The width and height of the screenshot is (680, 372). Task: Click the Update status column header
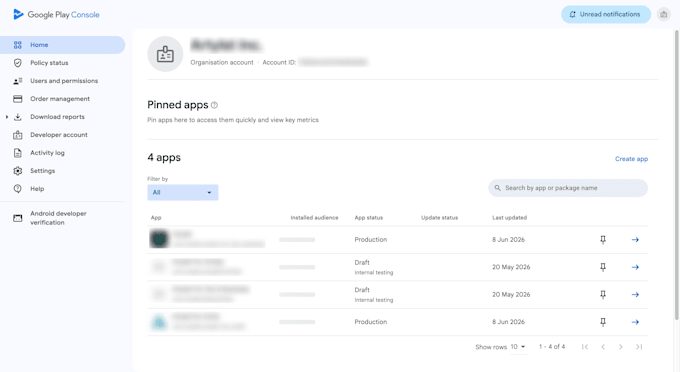pos(439,218)
